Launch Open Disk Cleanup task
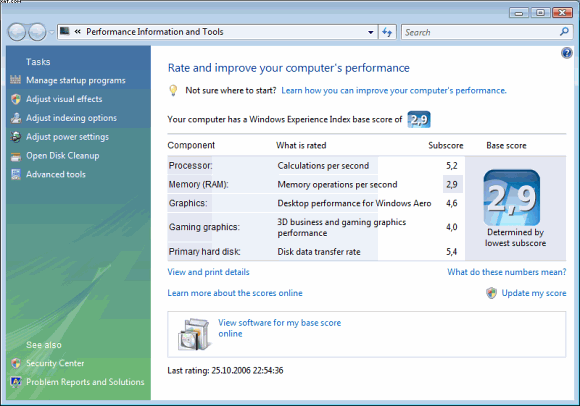 coord(63,156)
